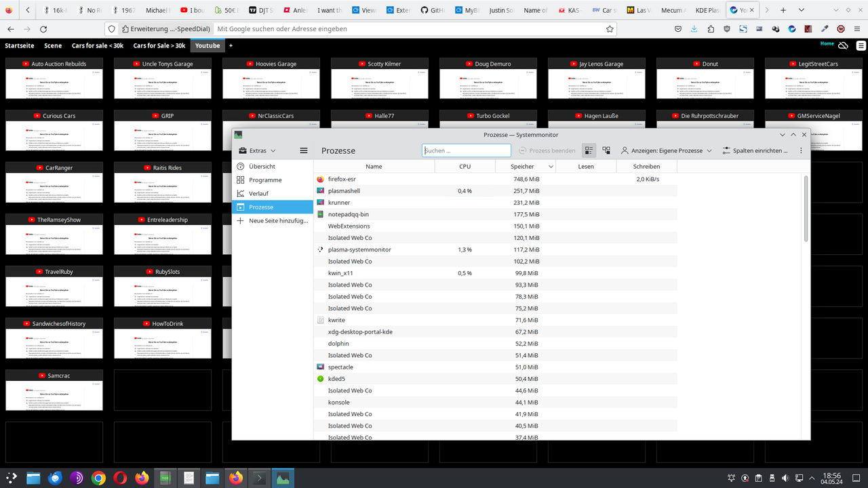
Task: Switch to list view of processes
Action: click(x=589, y=150)
